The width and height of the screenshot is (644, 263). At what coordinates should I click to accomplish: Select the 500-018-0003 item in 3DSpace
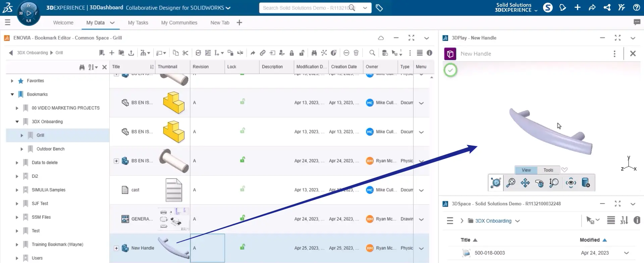[490, 253]
